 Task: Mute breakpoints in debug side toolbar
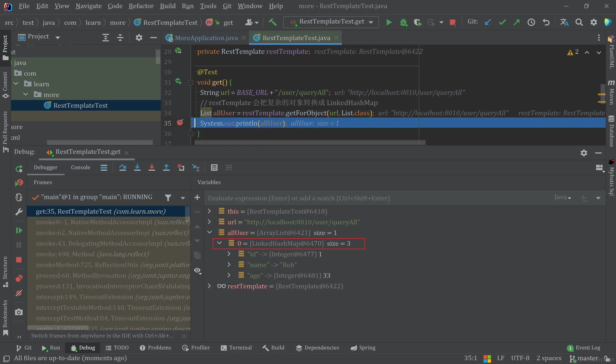click(19, 293)
